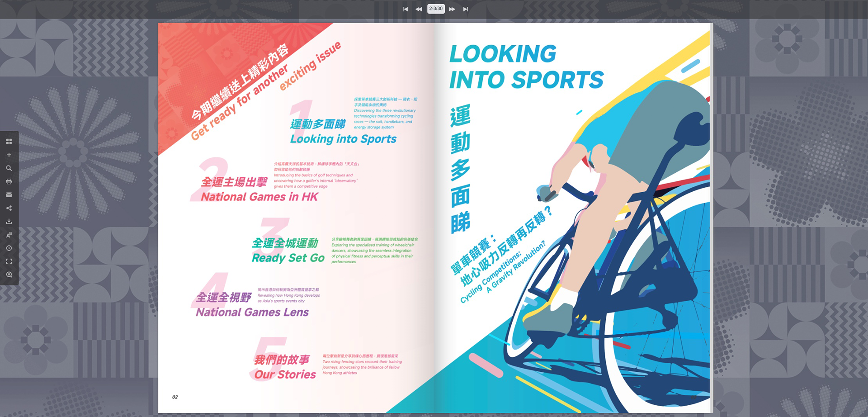Open the 'Ready Set Go' contents entry
The height and width of the screenshot is (417, 868).
[x=288, y=258]
